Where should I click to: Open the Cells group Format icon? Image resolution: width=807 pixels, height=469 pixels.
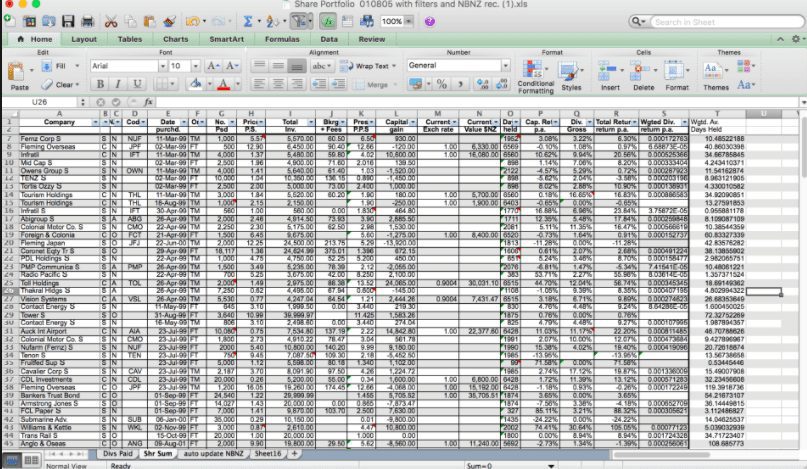click(673, 71)
